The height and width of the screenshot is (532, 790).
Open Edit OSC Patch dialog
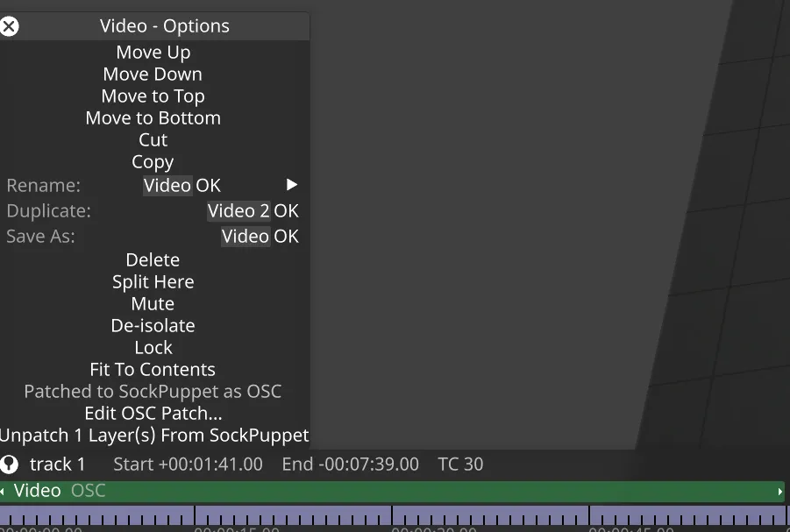click(153, 413)
